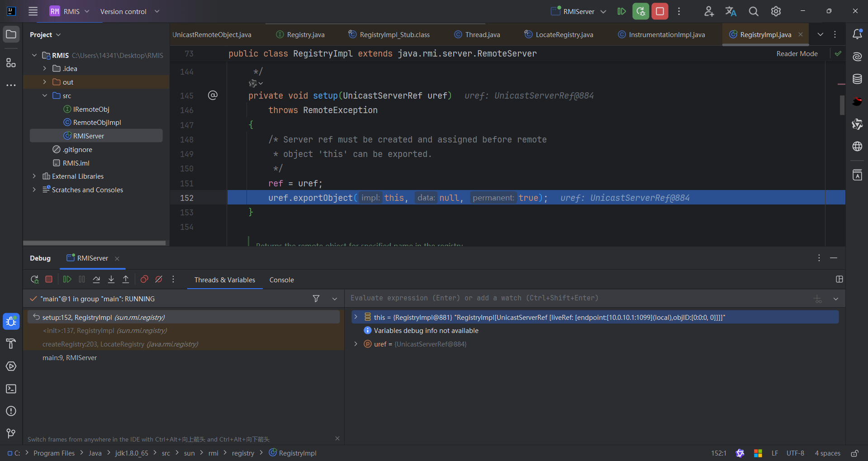The width and height of the screenshot is (868, 461).
Task: Open the translation plugin icon
Action: [x=731, y=11]
